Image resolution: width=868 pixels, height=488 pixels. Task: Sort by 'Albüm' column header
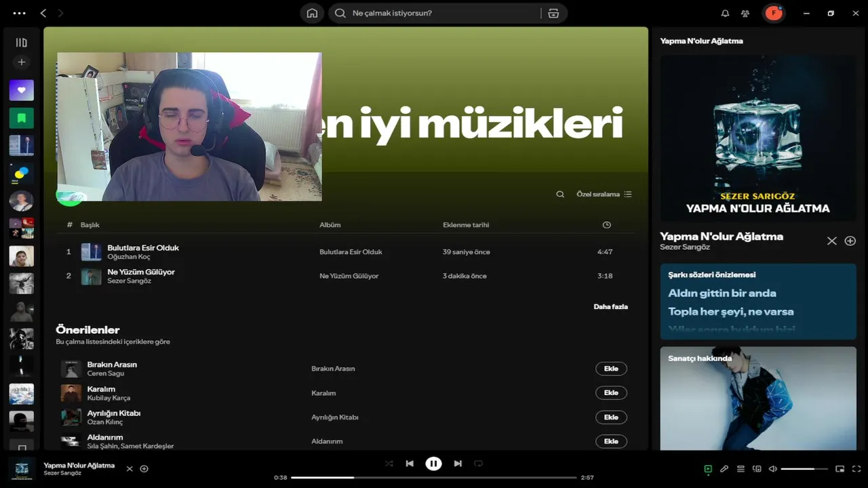click(x=330, y=225)
